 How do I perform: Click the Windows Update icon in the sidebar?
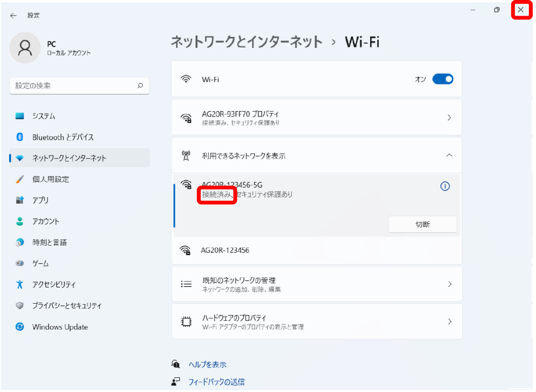pyautogui.click(x=19, y=327)
